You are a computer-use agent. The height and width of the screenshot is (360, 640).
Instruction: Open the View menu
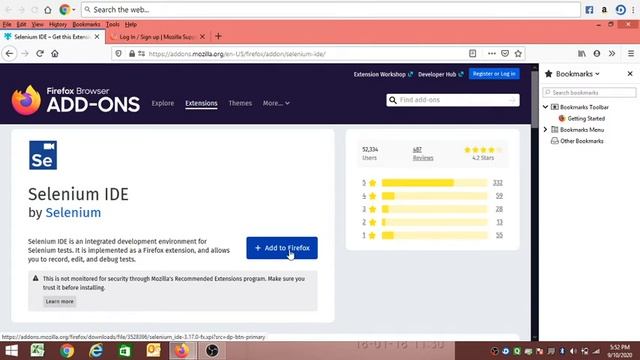(x=38, y=24)
